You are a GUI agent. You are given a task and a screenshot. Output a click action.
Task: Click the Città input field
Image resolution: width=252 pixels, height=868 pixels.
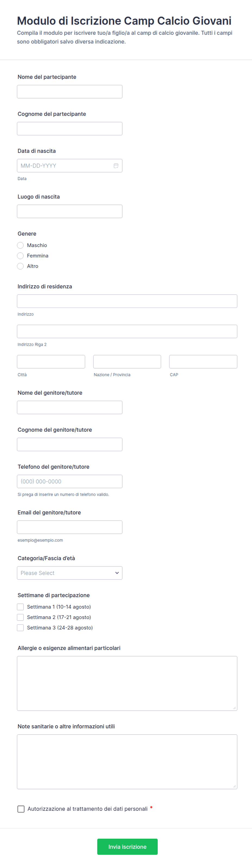point(51,362)
